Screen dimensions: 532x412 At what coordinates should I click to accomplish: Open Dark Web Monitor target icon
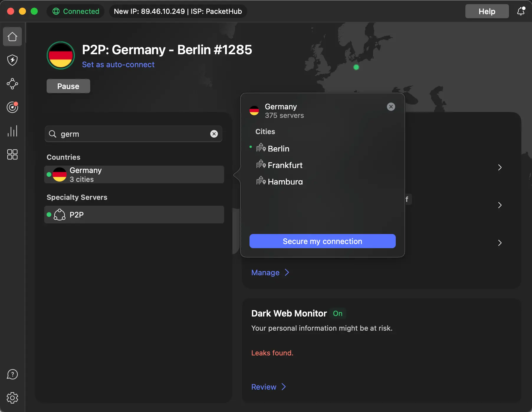tap(12, 107)
